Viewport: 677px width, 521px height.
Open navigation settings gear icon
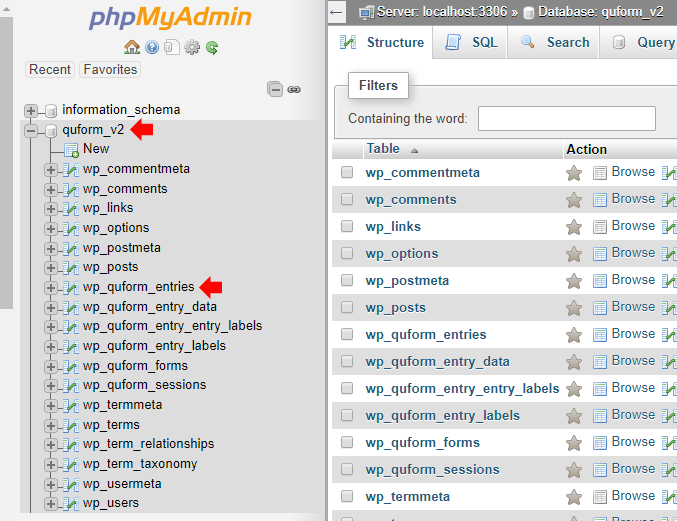[192, 47]
